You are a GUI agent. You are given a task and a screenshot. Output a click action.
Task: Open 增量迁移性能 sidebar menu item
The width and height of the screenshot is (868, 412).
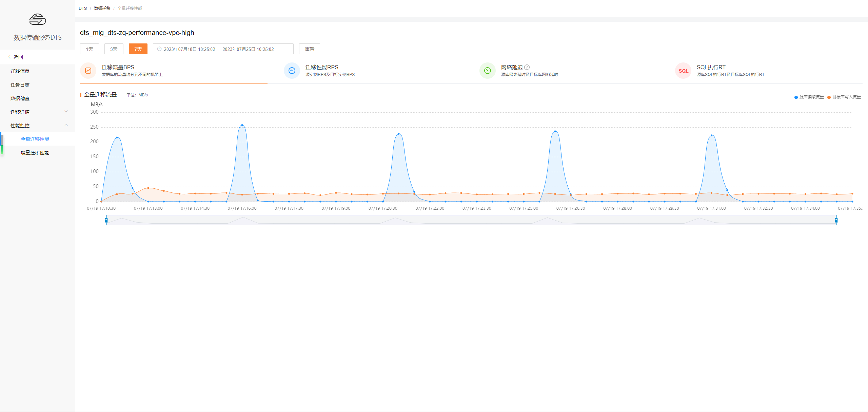click(x=35, y=153)
